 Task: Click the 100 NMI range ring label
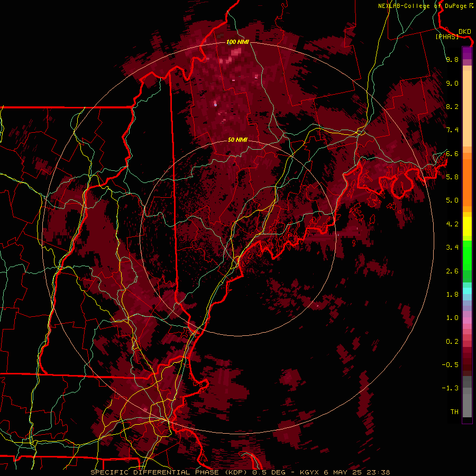point(237,42)
